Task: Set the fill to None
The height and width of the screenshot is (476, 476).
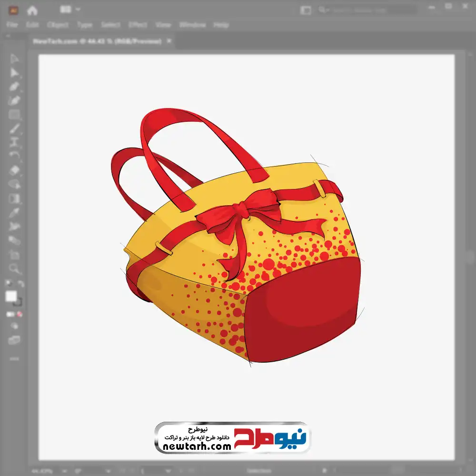Action: click(20, 315)
